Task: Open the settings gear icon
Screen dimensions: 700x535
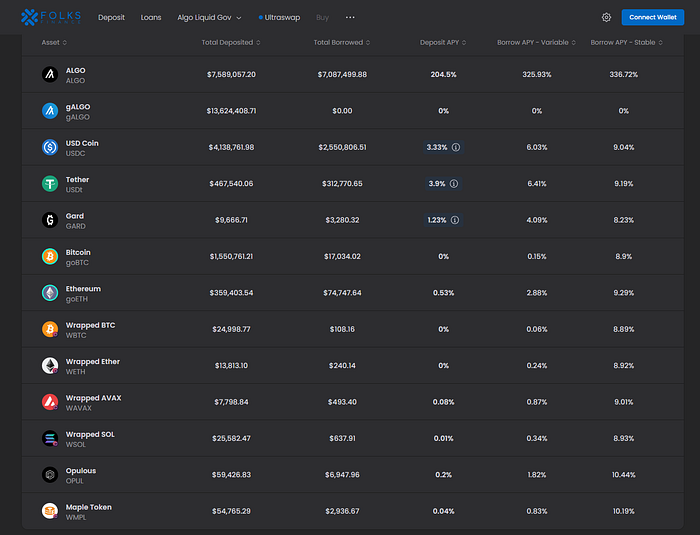Action: coord(606,17)
